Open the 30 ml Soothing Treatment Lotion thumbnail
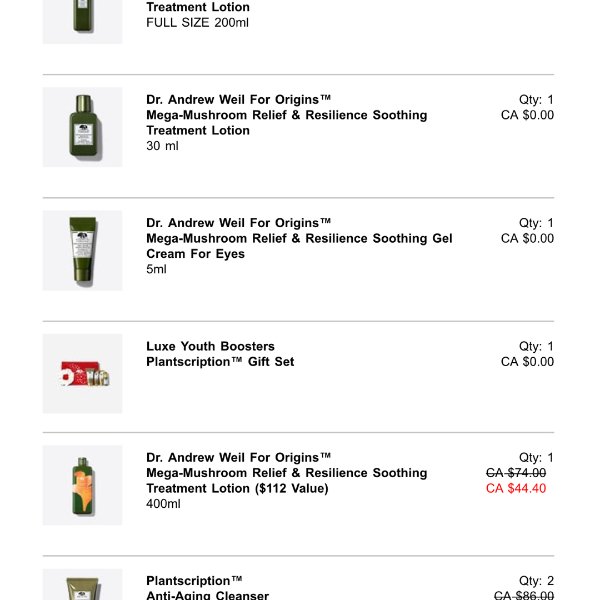The width and height of the screenshot is (600, 600). [82, 127]
